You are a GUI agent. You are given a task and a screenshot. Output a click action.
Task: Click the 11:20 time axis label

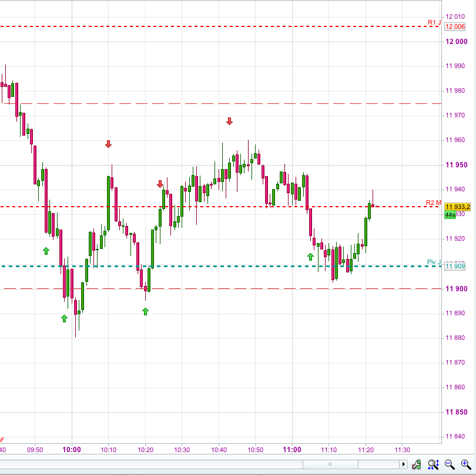point(366,450)
